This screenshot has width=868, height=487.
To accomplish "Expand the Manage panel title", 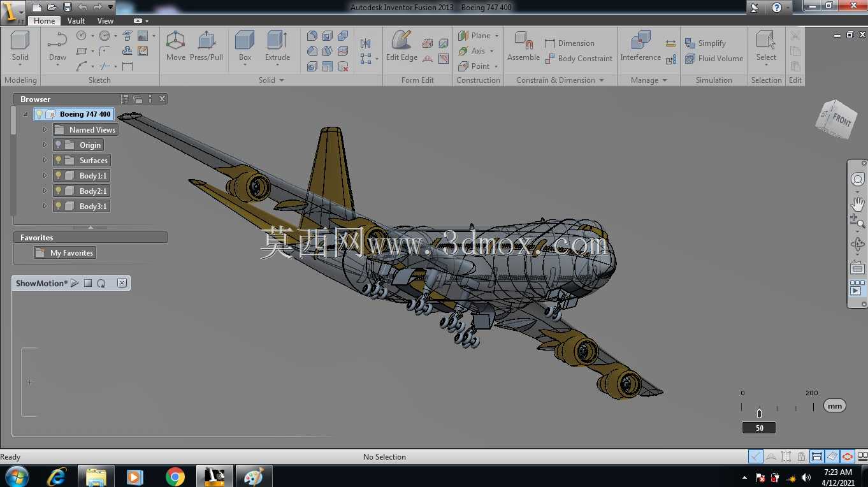I will [649, 80].
